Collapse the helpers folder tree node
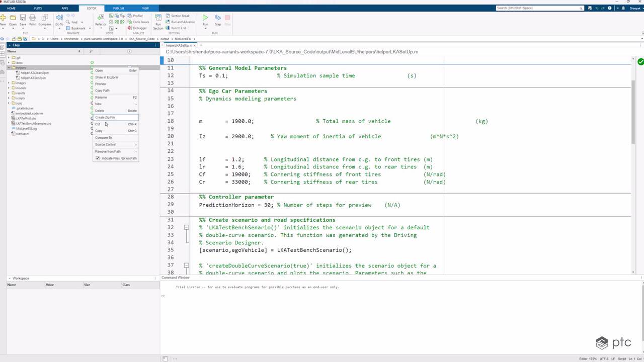This screenshot has height=362, width=644. pyautogui.click(x=9, y=67)
